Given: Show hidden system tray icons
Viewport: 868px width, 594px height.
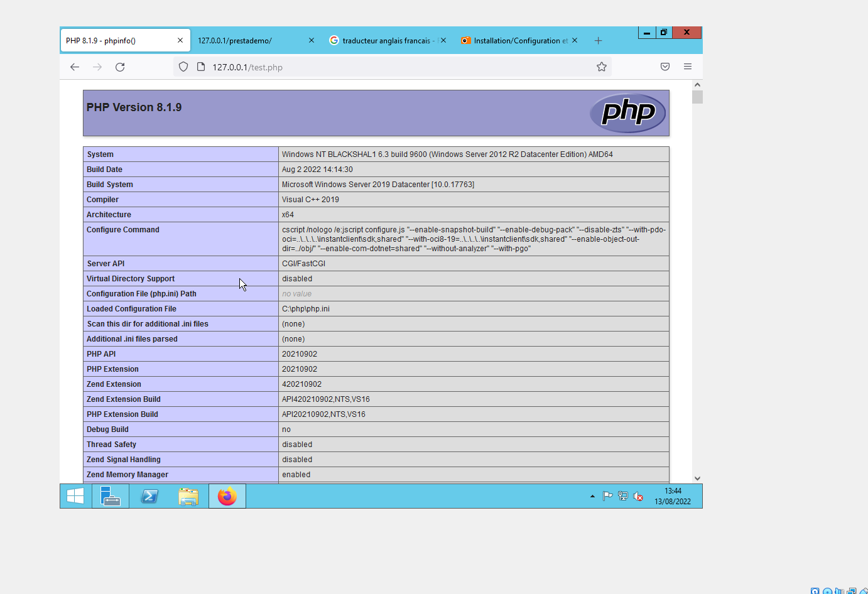Looking at the screenshot, I should pos(592,496).
